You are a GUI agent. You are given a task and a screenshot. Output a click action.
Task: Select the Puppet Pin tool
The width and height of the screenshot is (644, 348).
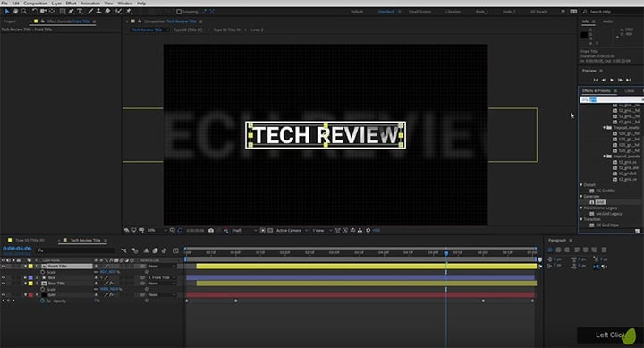pos(128,11)
